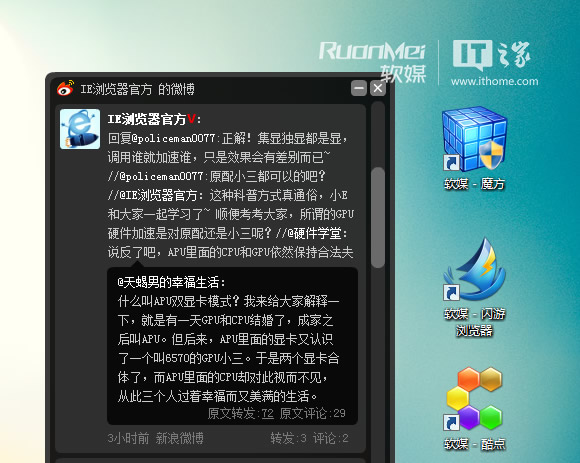
Task: Click the red V verified badge
Action: click(x=191, y=119)
